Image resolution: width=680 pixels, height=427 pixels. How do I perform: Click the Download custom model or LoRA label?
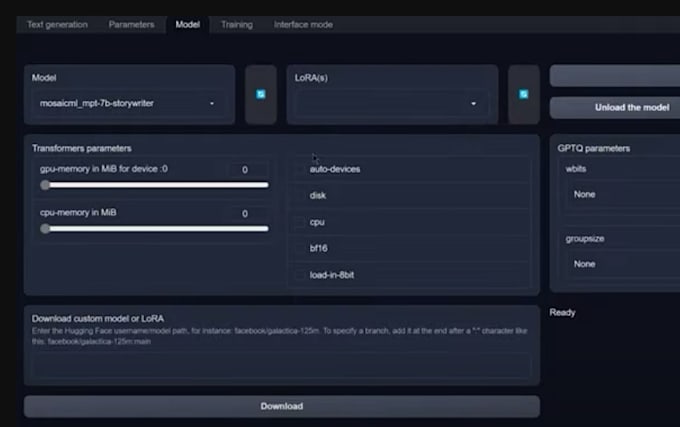(x=98, y=319)
